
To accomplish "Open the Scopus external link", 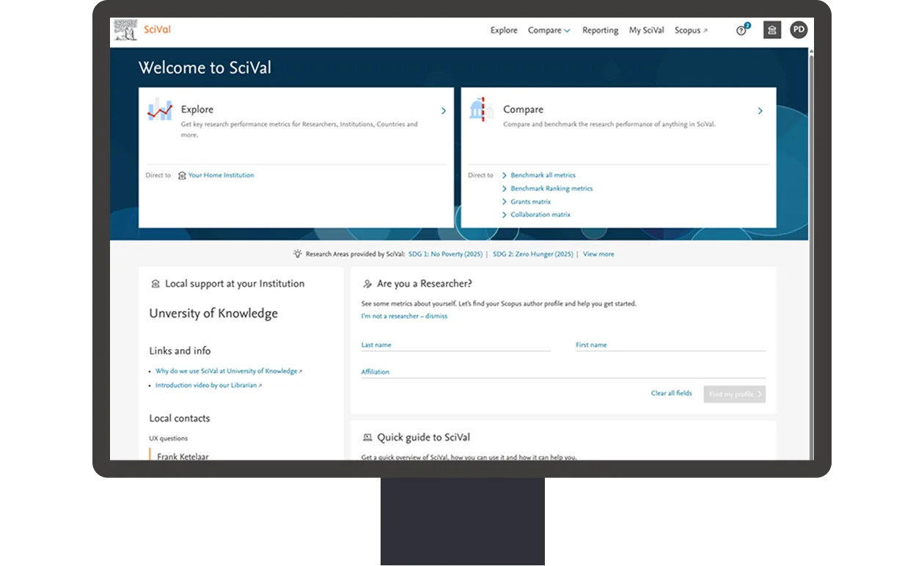I will [691, 30].
